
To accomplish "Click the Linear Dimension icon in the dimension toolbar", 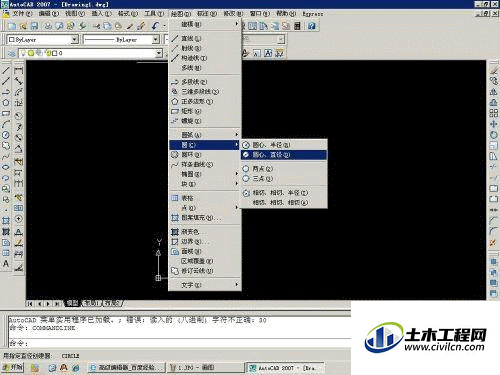I will (18, 70).
